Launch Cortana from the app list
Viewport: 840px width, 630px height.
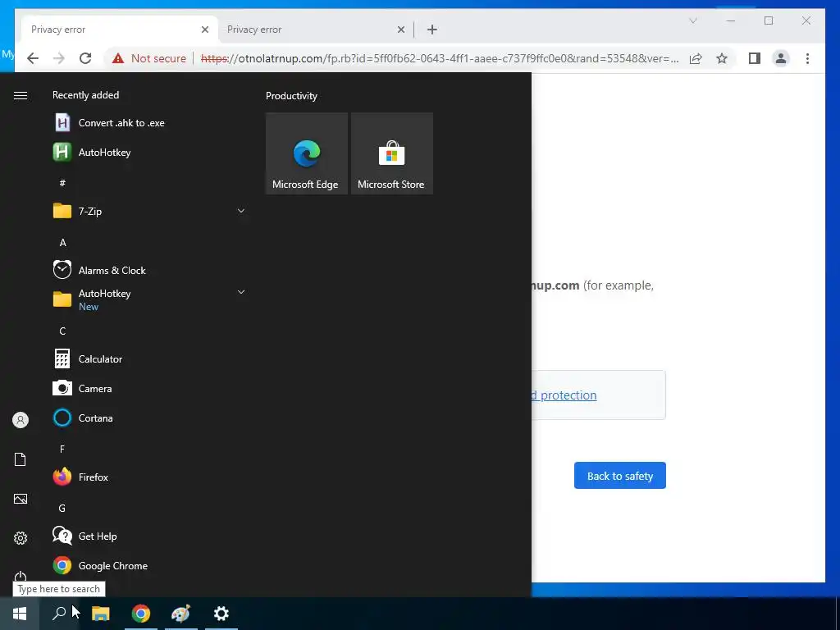(x=149, y=418)
